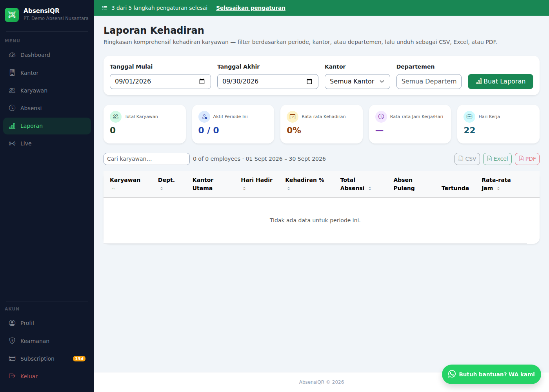Click the Tanggal Akhir date field
Image resolution: width=549 pixels, height=392 pixels.
click(268, 82)
